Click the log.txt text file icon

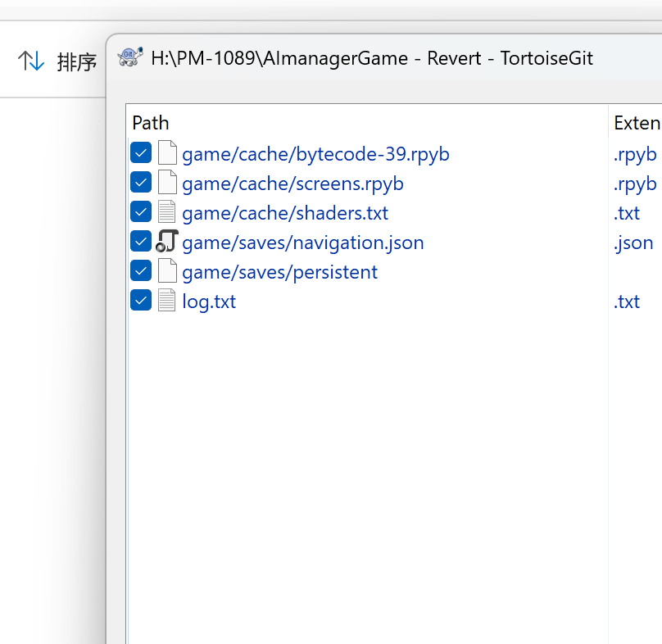coord(167,300)
